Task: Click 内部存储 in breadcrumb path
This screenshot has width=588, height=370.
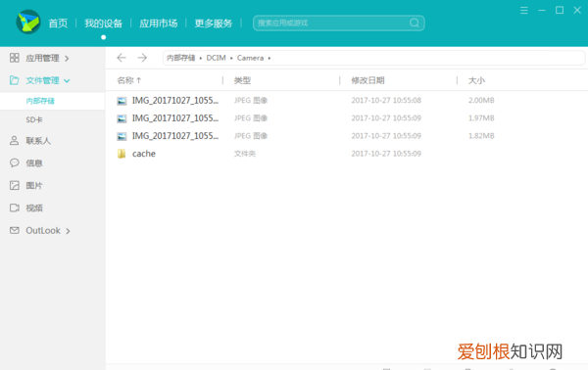Action: coord(180,58)
